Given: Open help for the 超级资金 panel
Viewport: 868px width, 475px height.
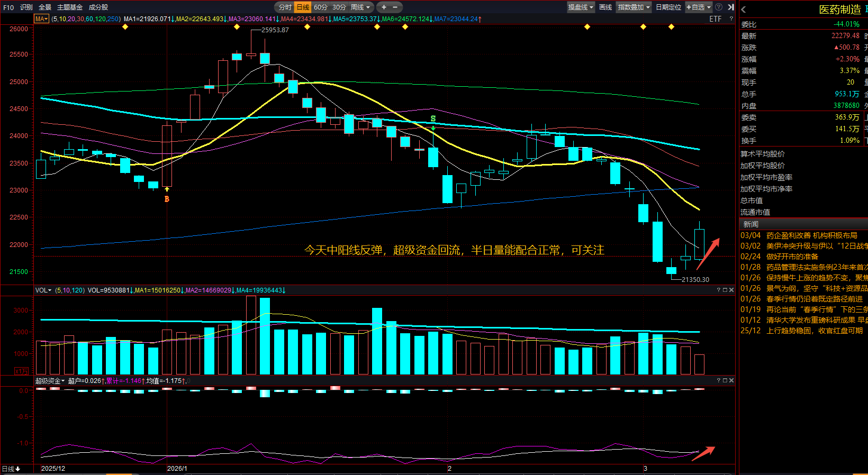Looking at the screenshot, I should 719,380.
